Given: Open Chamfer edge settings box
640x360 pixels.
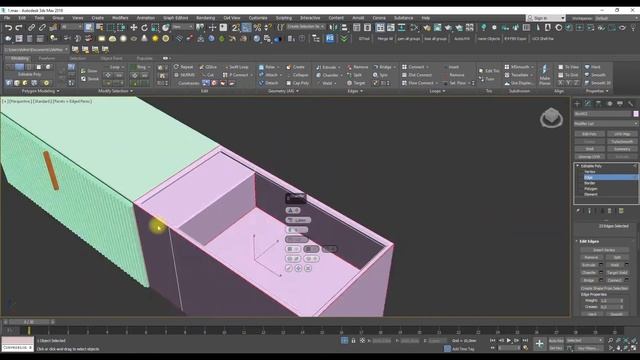Looking at the screenshot, I should point(601,272).
